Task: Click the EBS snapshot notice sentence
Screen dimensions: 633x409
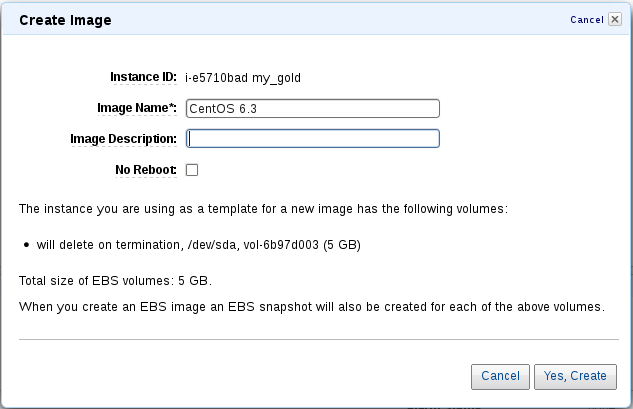Action: tap(312, 306)
